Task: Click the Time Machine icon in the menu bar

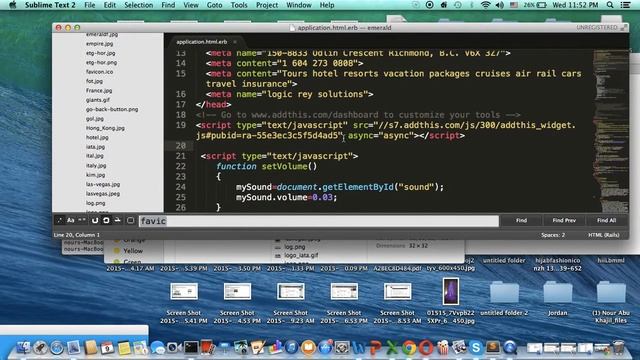Action: coord(458,5)
